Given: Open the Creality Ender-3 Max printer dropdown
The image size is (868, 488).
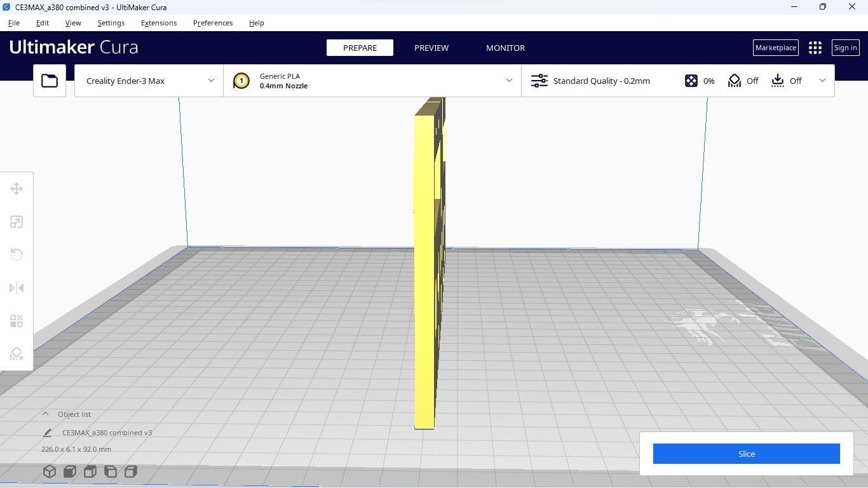Looking at the screenshot, I should click(x=149, y=81).
